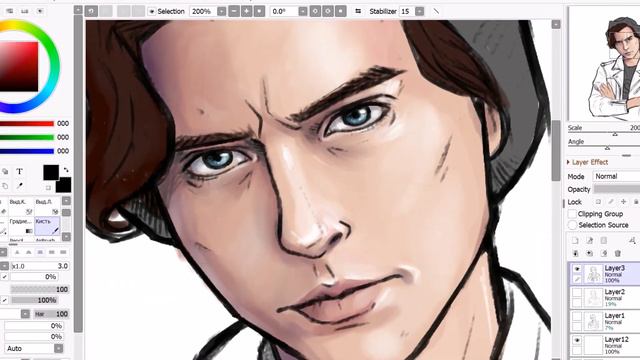Show Layer1 using its visibility box
Screen dimensions: 640x360
577,316
